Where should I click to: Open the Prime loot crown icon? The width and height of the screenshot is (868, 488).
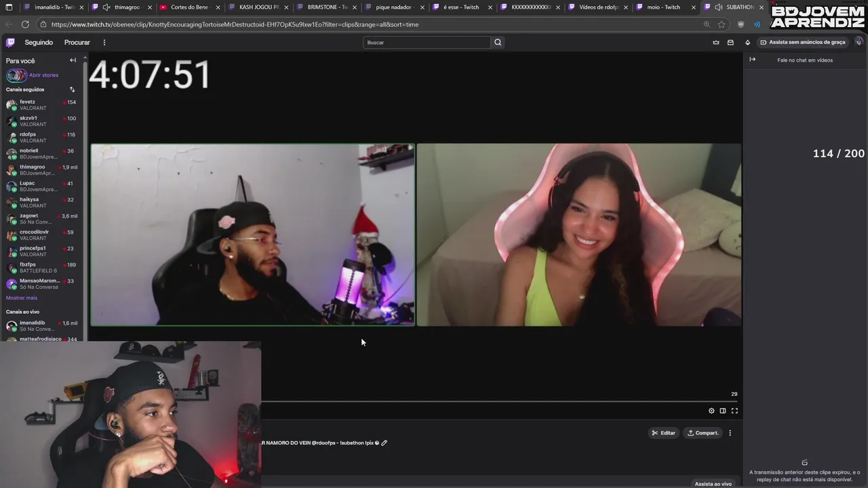[x=716, y=42]
